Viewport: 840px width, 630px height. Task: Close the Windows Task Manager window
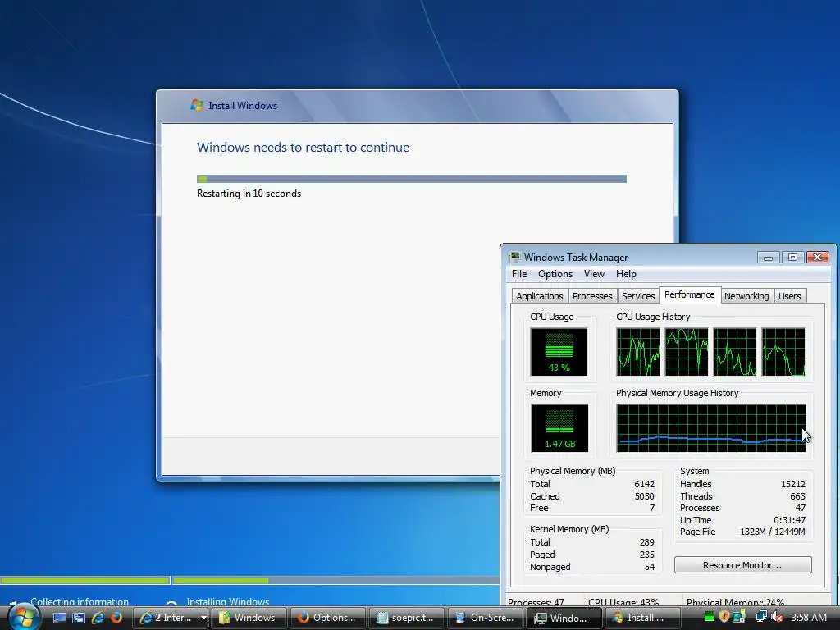[x=818, y=258]
